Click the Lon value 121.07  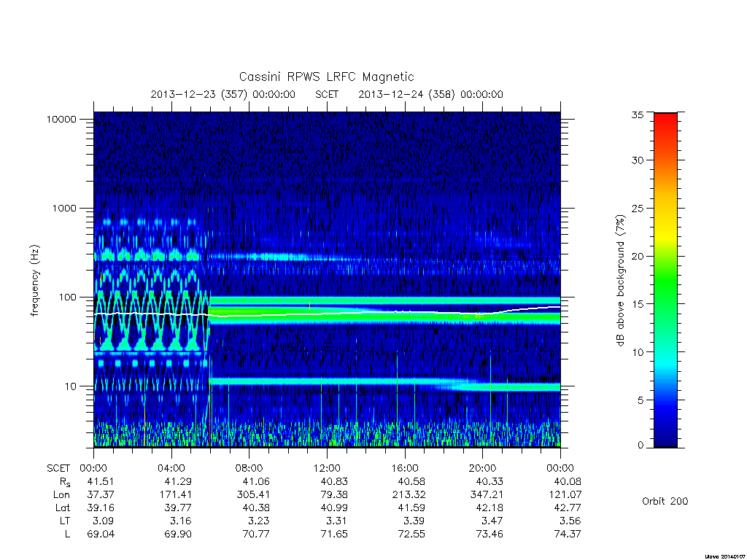click(565, 495)
